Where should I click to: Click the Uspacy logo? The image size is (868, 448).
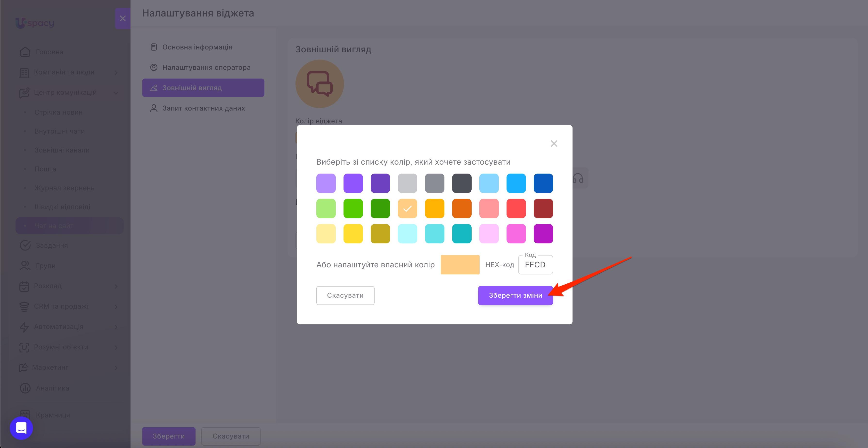tap(35, 23)
